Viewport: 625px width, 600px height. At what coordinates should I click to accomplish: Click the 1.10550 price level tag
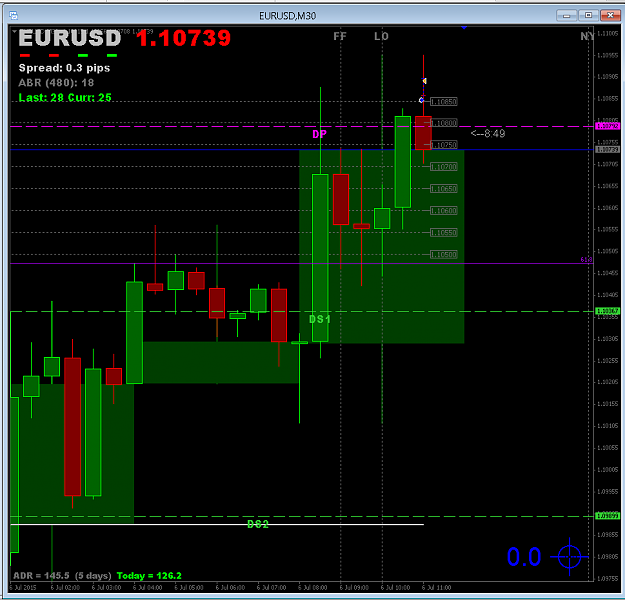click(444, 233)
